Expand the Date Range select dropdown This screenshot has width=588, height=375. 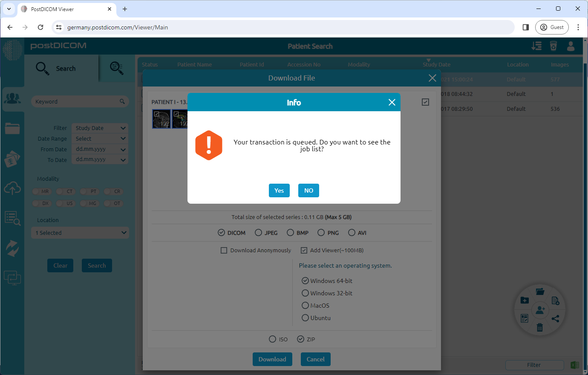click(99, 138)
